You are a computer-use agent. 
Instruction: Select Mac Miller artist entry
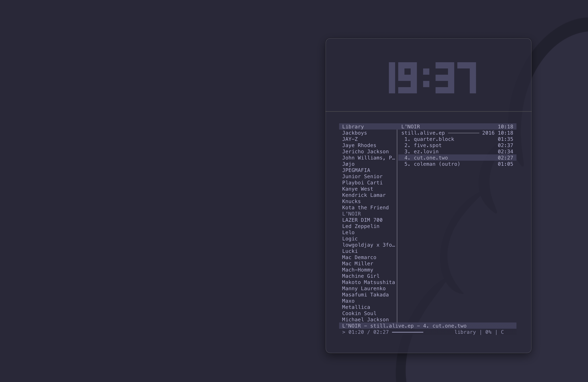point(358,264)
